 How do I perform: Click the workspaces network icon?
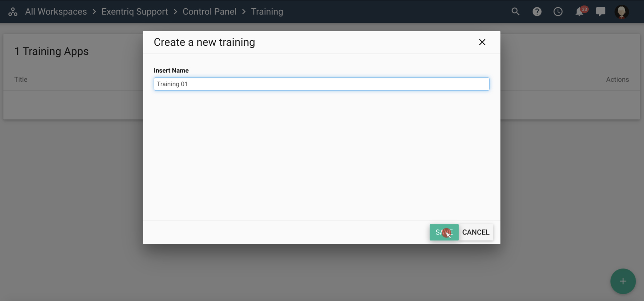(13, 12)
